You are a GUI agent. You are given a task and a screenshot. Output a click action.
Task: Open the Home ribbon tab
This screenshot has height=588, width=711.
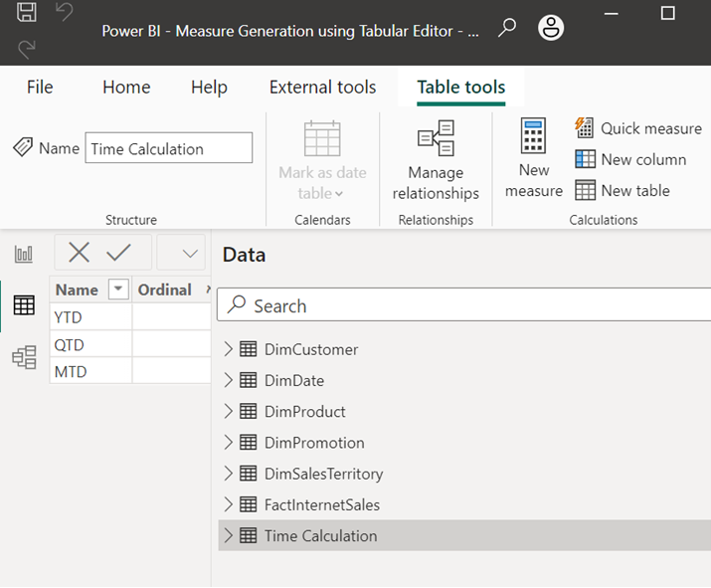click(x=126, y=88)
